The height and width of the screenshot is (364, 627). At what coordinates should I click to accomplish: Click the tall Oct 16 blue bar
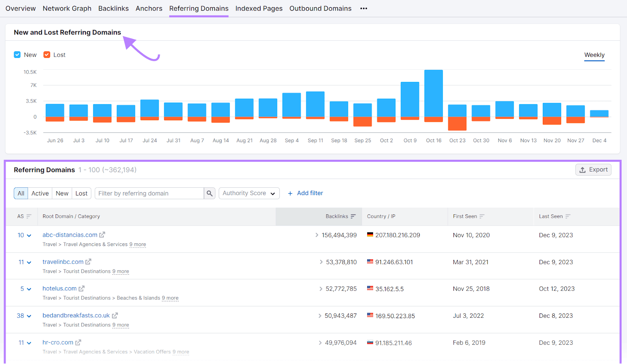tap(433, 93)
